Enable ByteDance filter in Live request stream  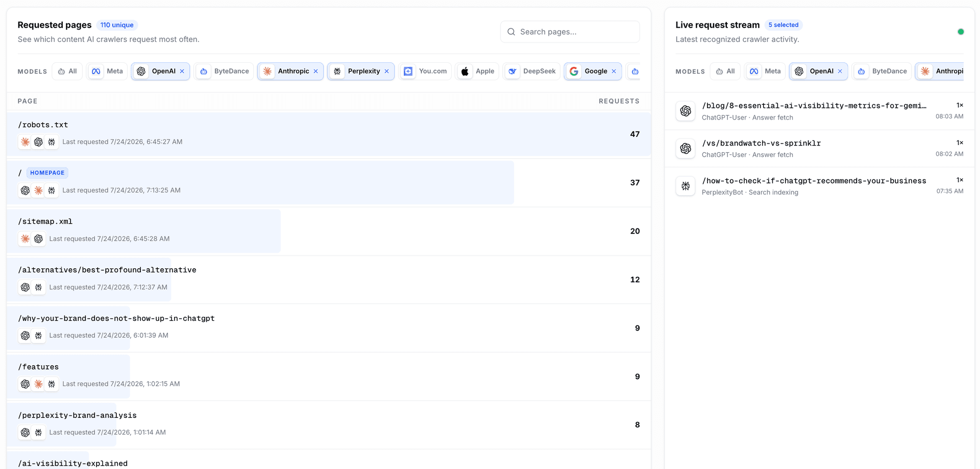coord(881,72)
